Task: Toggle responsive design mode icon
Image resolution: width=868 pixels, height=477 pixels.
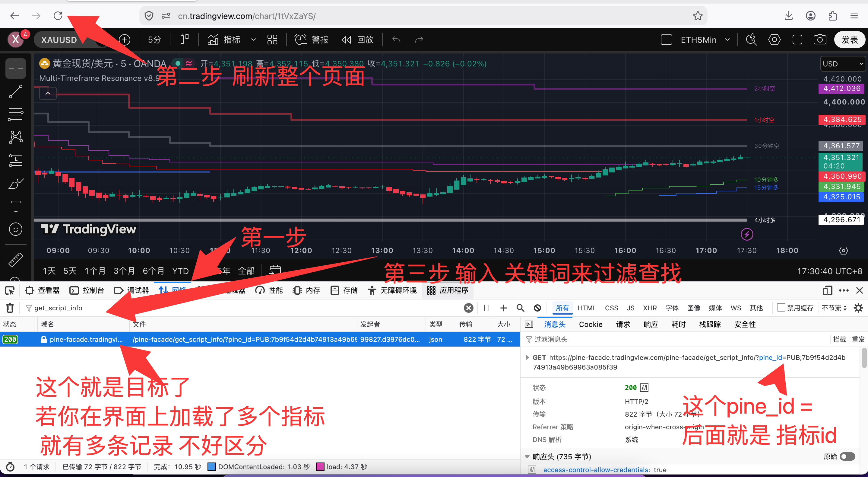Action: (x=827, y=290)
